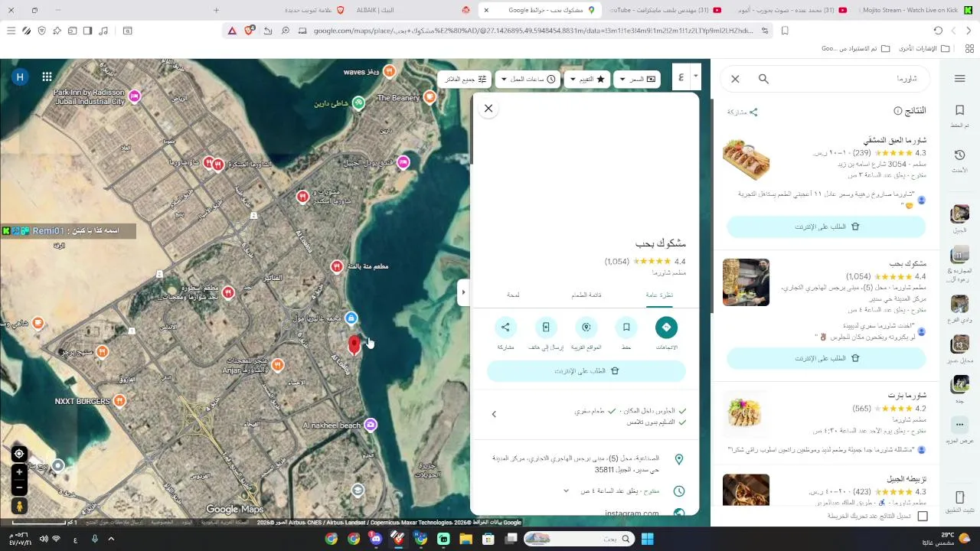Click Al nakheel beach marker on map
This screenshot has width=980, height=551.
371,425
